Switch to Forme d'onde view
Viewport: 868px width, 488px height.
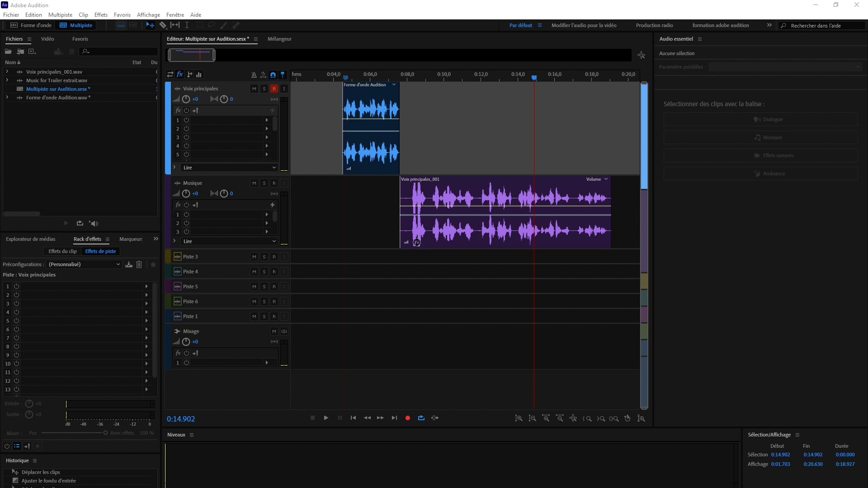[31, 25]
